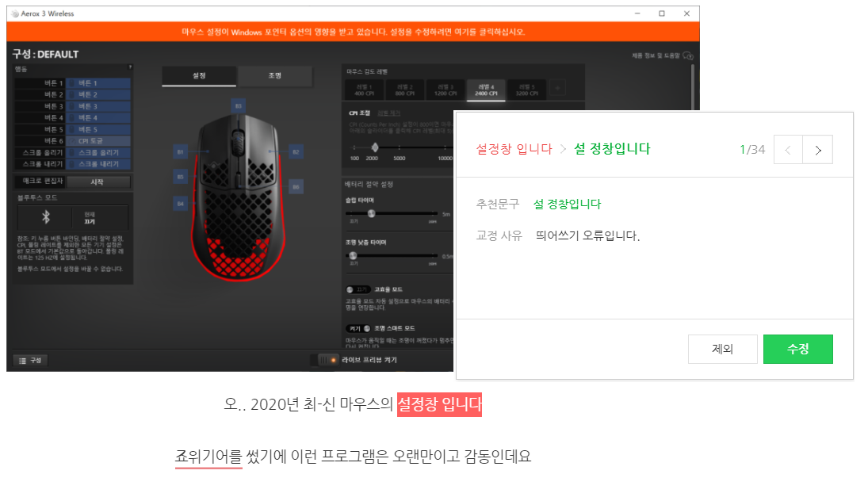The height and width of the screenshot is (478, 868).
Task: Click the 교정 사유 explanation 띄어쓰기 오류입니다.
Action: point(588,236)
